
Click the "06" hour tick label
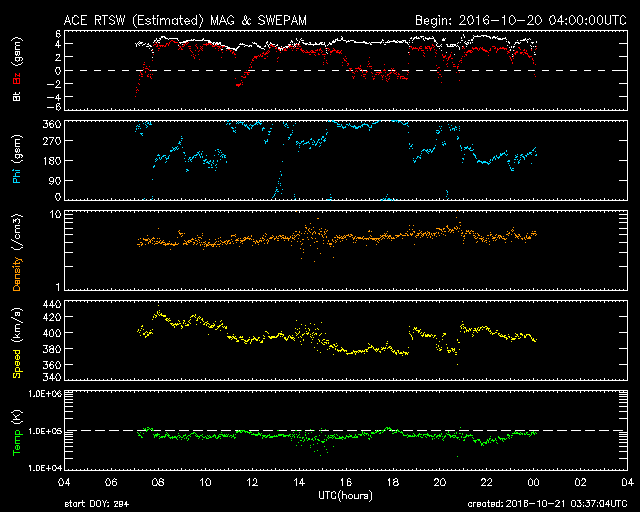pos(111,483)
